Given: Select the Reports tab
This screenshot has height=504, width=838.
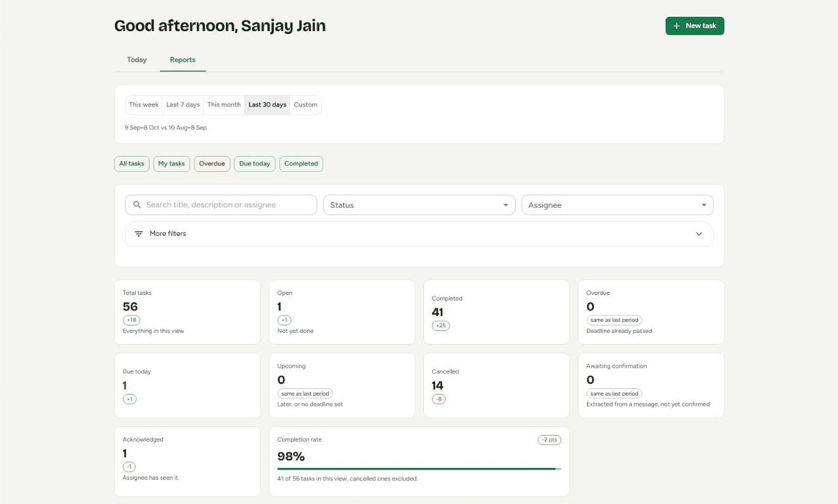Looking at the screenshot, I should tap(182, 60).
